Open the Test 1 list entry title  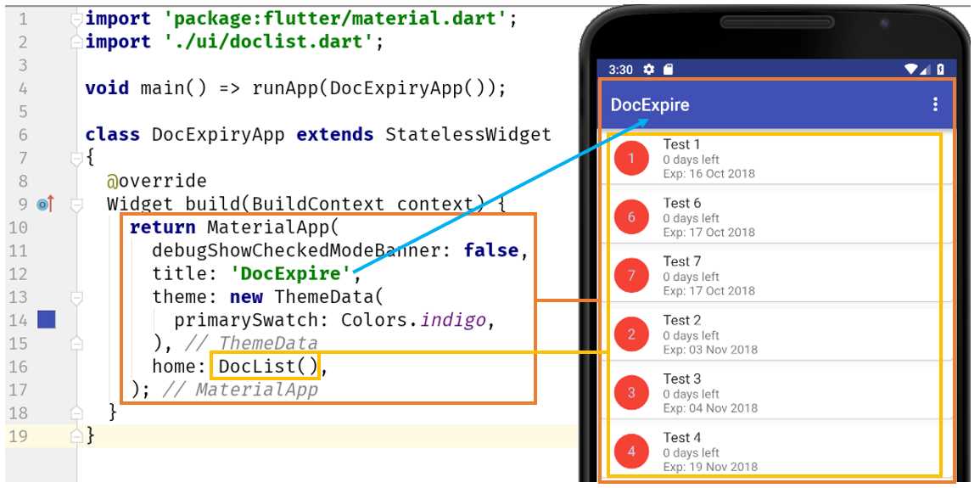coord(682,145)
